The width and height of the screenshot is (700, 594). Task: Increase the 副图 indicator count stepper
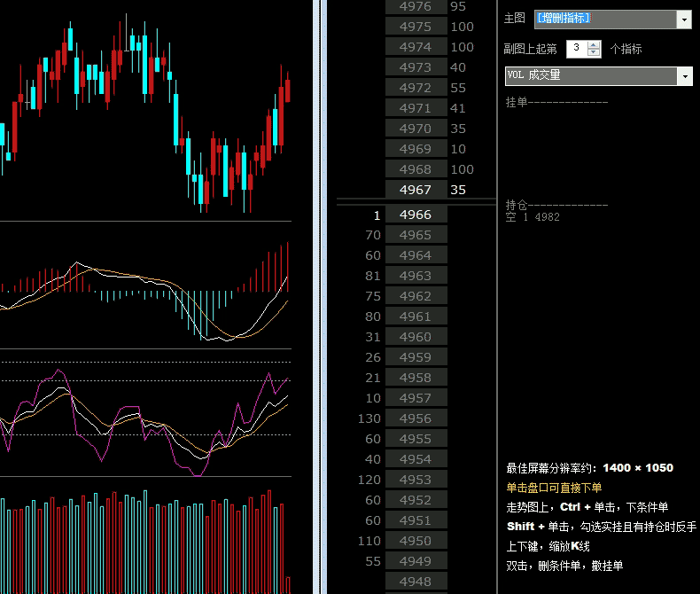coord(594,45)
